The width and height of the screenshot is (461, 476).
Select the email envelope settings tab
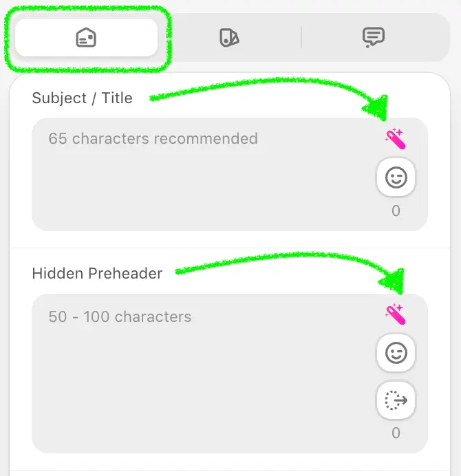tap(86, 38)
